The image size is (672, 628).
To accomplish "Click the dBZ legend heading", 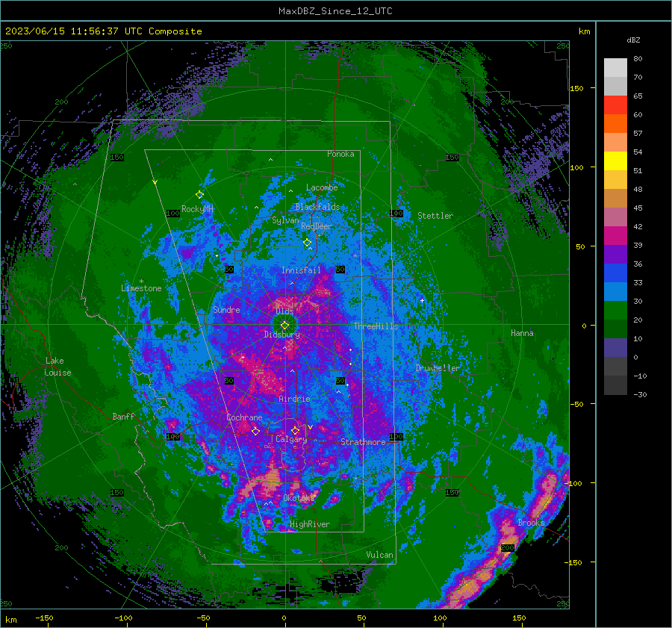I will tap(633, 40).
